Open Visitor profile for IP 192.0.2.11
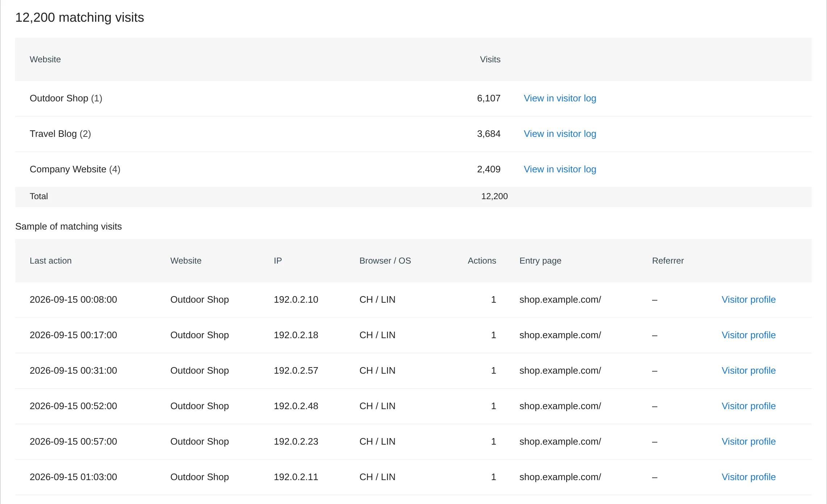This screenshot has height=504, width=827. (x=748, y=477)
